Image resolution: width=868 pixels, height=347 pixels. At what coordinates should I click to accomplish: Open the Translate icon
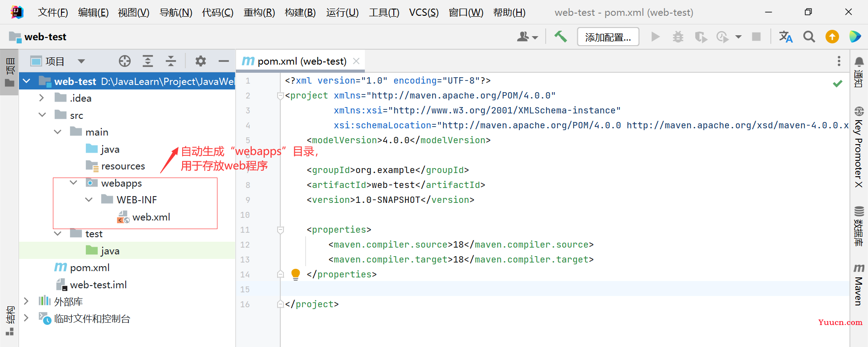786,37
